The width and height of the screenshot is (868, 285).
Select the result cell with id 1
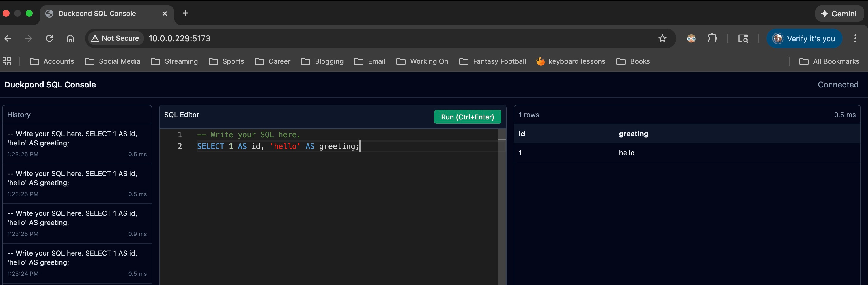coord(520,153)
